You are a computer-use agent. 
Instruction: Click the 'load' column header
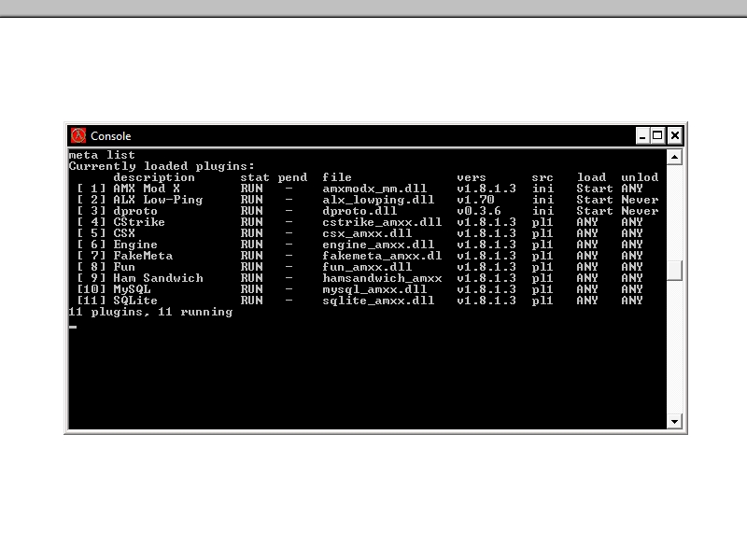click(x=591, y=177)
